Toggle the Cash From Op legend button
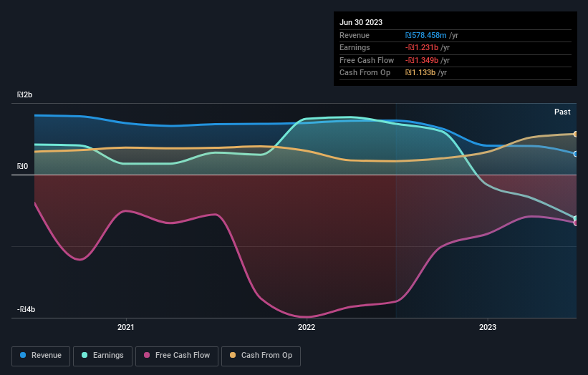Screen dimensions: 588x375 (x=261, y=356)
